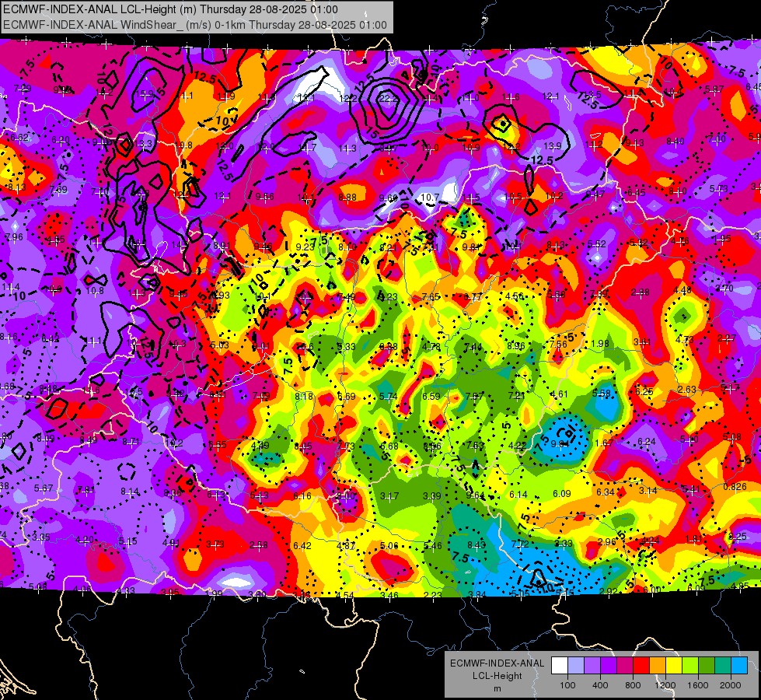The image size is (761, 700).
Task: Click the 5.06 grid value
Action: click(x=389, y=545)
